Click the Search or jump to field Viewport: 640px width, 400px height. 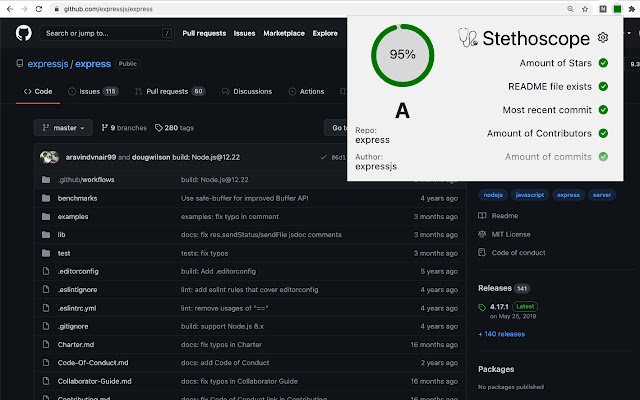pos(107,33)
